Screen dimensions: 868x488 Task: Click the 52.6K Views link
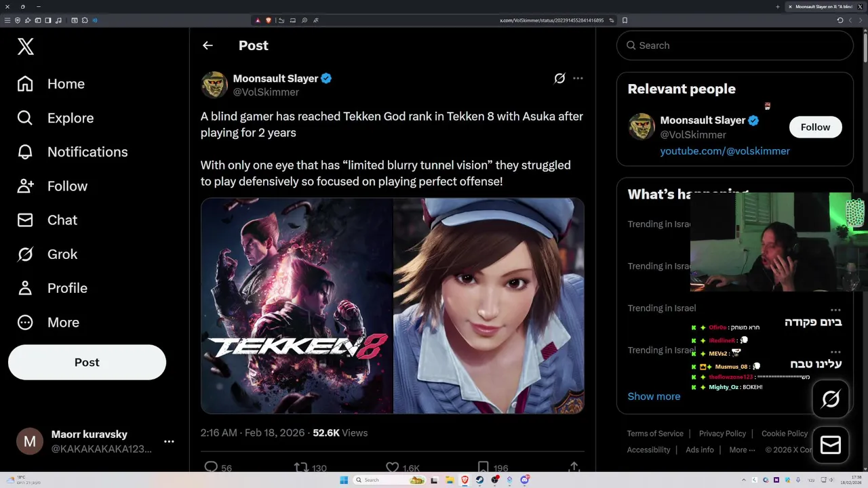pyautogui.click(x=340, y=432)
